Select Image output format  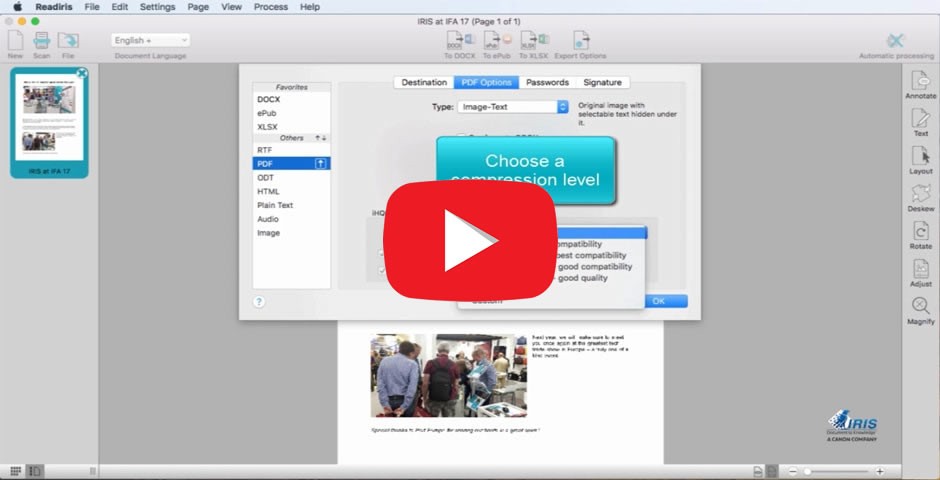(x=291, y=233)
